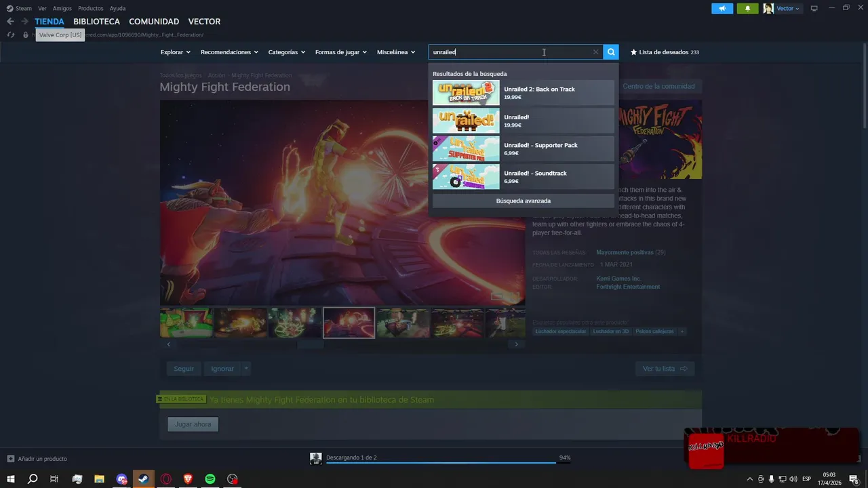The image size is (868, 488).
Task: Switch to Big Picture mode via monitor icon
Action: [x=814, y=8]
